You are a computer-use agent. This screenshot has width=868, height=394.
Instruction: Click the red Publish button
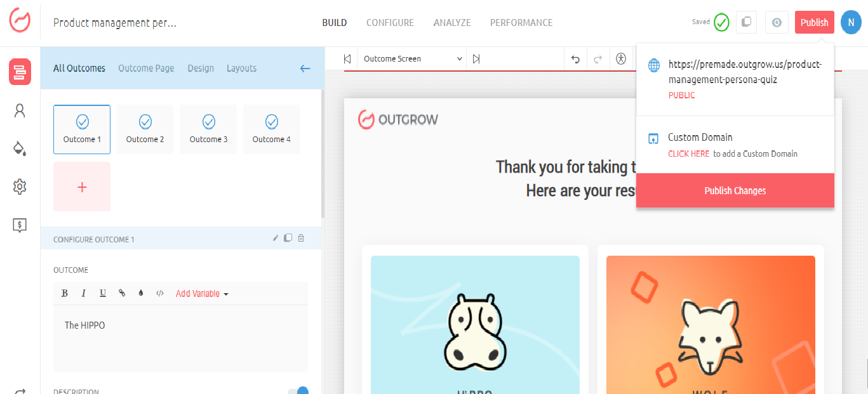tap(814, 22)
